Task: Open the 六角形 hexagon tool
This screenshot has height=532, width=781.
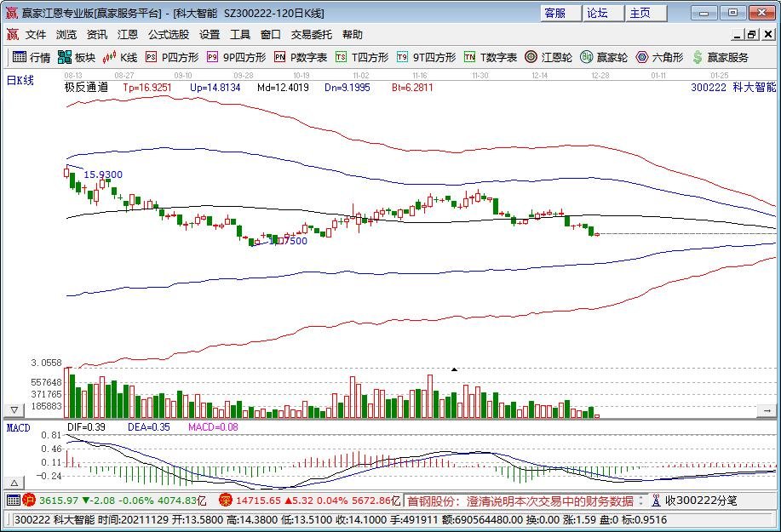Action: point(660,58)
